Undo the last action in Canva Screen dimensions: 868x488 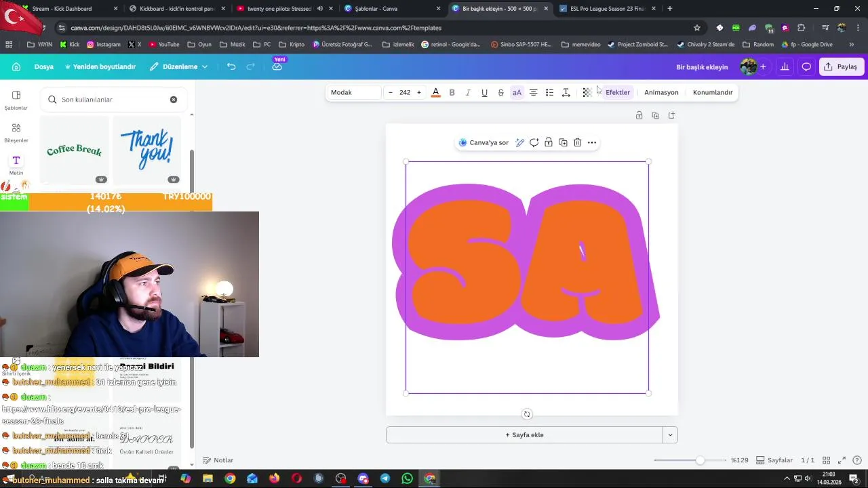point(231,66)
